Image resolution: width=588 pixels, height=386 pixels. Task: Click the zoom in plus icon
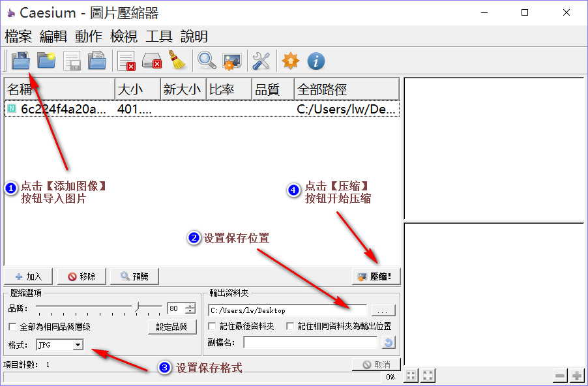pos(577,375)
